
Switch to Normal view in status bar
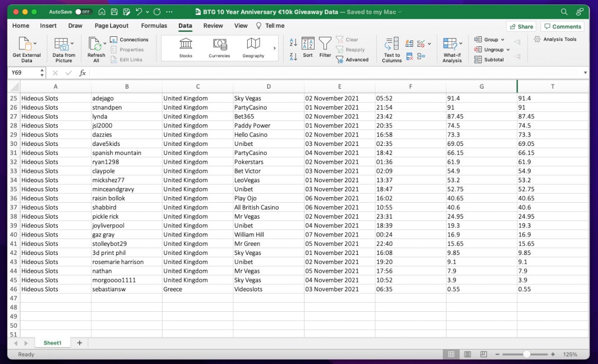451,355
